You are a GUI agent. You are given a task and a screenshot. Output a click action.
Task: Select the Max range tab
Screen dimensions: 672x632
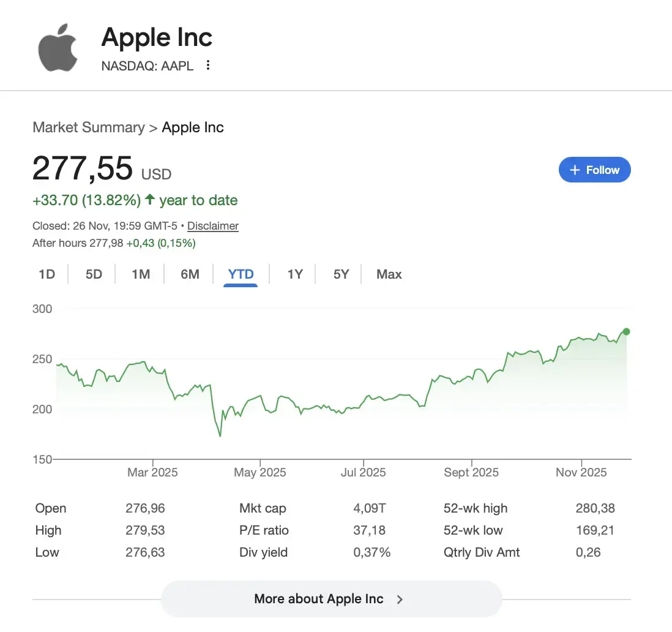tap(389, 274)
